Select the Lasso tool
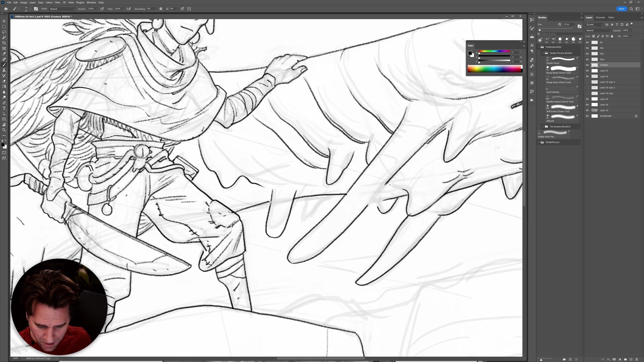The image size is (644, 362). pos(4,32)
